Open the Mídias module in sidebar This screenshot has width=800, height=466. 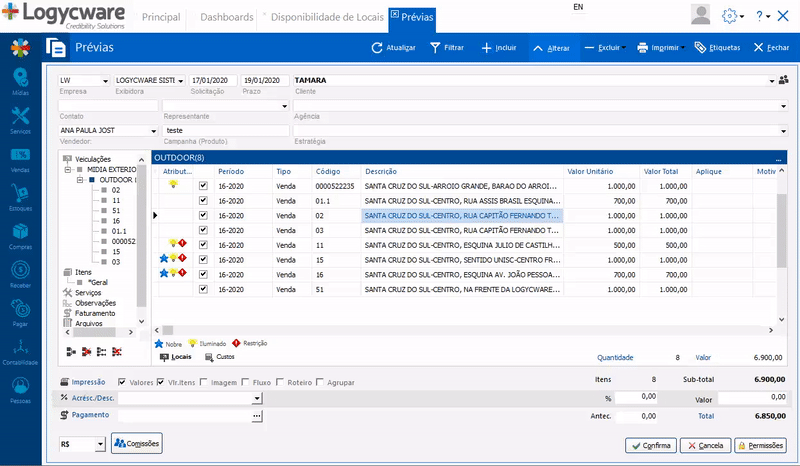20,80
